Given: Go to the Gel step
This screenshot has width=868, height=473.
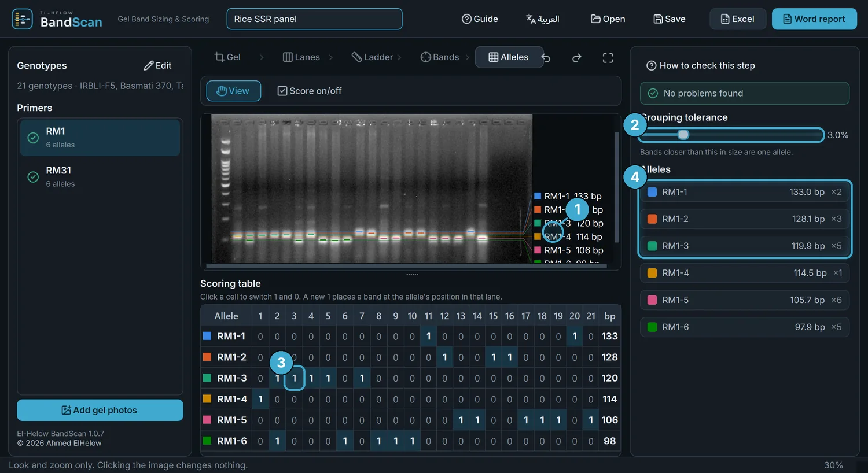Looking at the screenshot, I should point(227,57).
